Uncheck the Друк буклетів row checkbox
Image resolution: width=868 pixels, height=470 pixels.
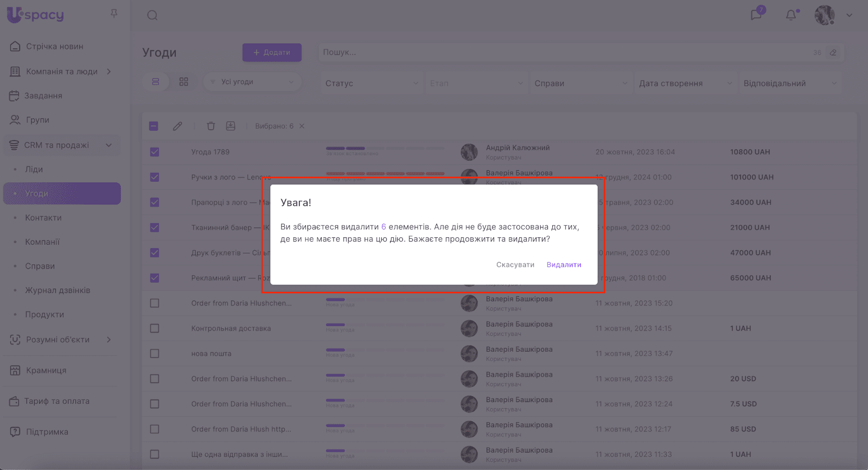[155, 253]
